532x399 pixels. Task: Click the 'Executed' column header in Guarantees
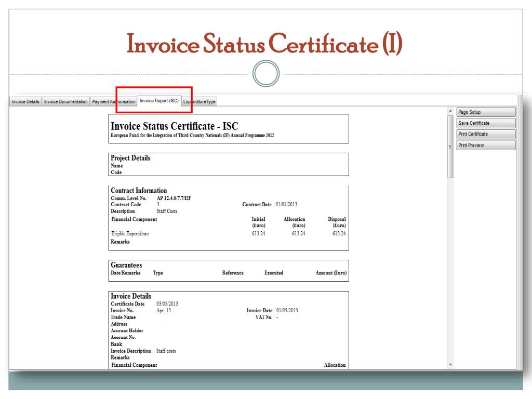click(x=274, y=273)
